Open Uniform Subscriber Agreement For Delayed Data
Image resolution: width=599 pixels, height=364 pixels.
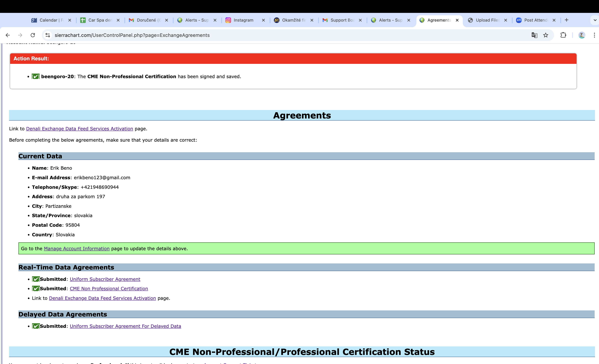point(125,326)
